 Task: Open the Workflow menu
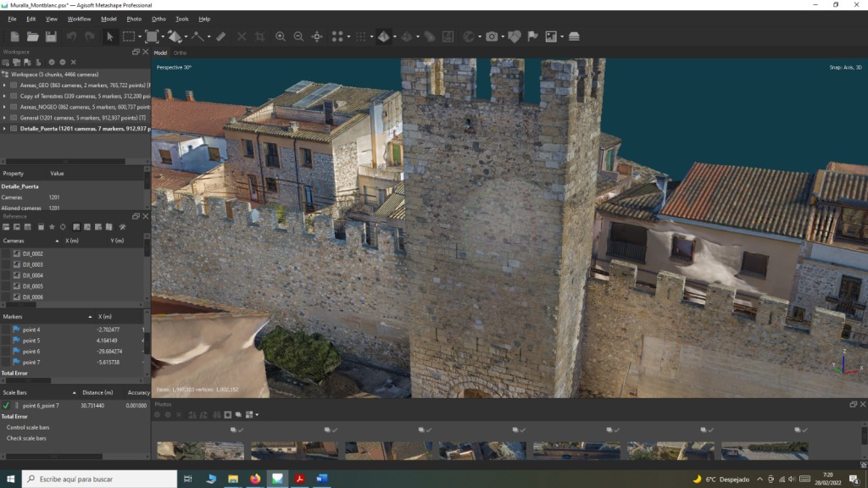pyautogui.click(x=79, y=19)
